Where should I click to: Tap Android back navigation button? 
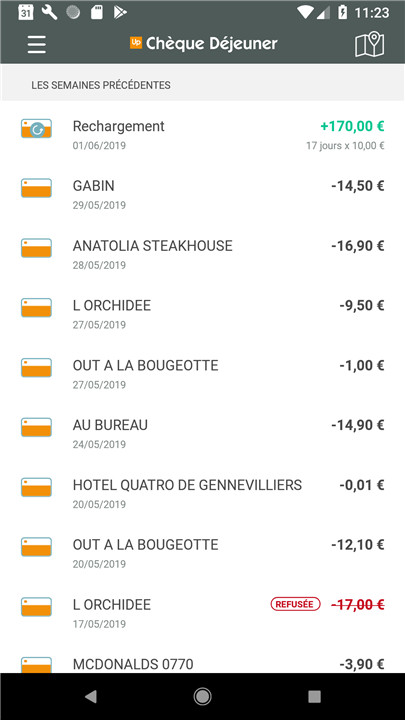[90, 697]
